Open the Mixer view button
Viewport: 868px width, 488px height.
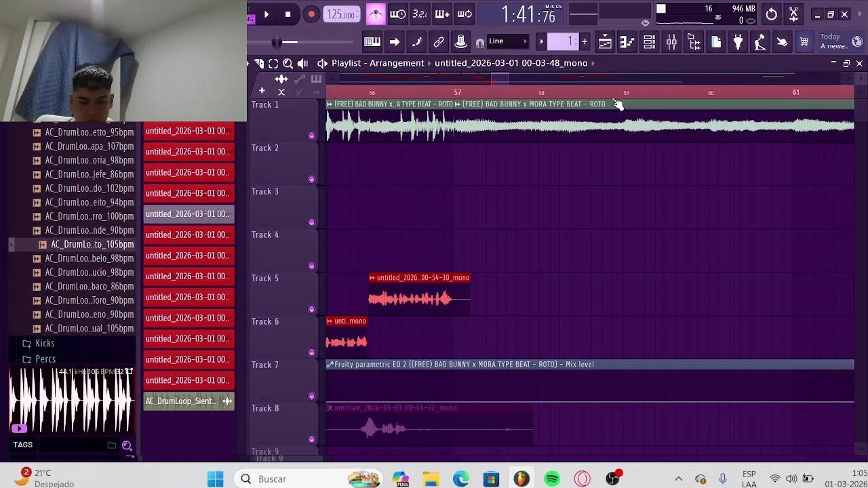point(671,42)
